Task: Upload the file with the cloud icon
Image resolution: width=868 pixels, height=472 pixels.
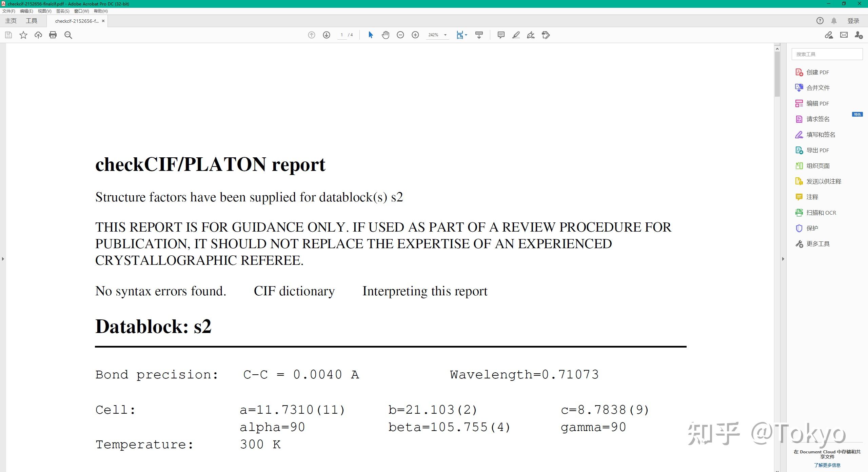Action: pyautogui.click(x=38, y=35)
